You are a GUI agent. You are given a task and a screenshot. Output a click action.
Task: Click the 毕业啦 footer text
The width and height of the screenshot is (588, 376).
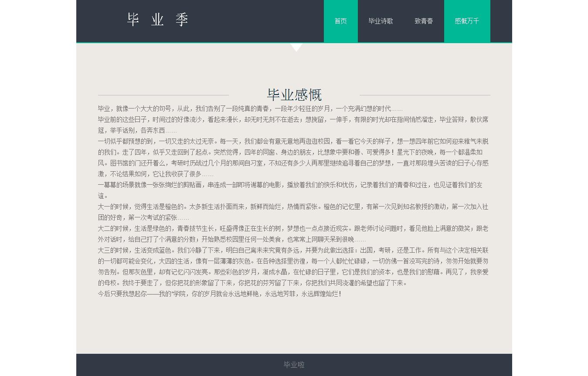(294, 365)
